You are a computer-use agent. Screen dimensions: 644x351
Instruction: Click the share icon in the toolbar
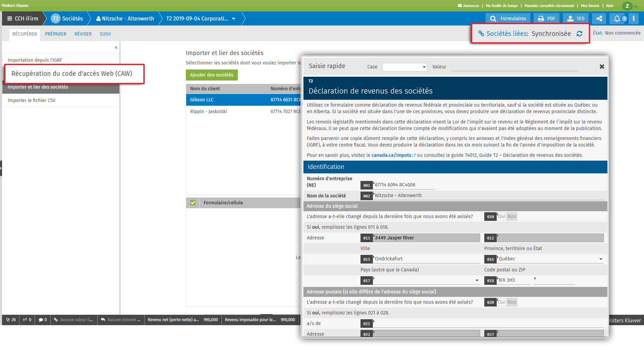tap(599, 18)
